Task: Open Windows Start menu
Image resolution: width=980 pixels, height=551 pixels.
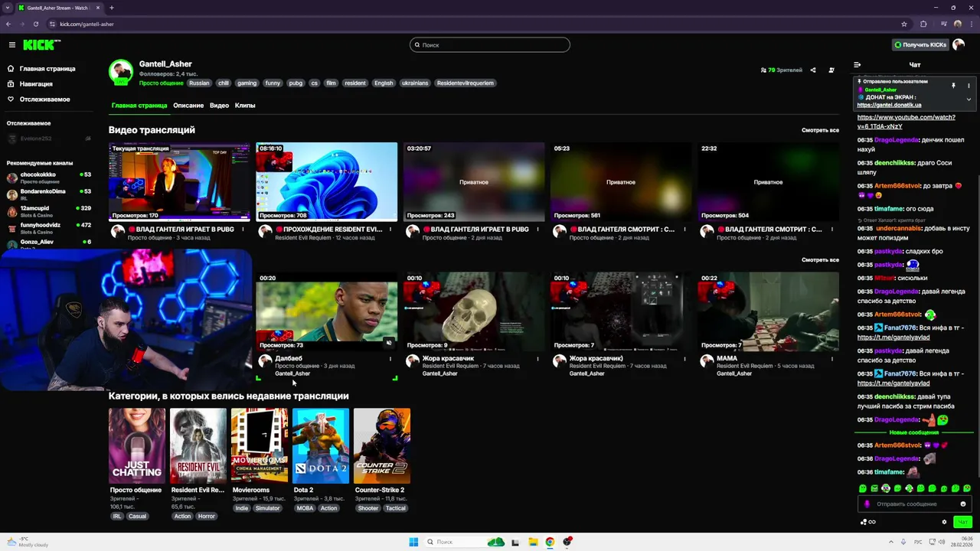Action: pos(413,542)
